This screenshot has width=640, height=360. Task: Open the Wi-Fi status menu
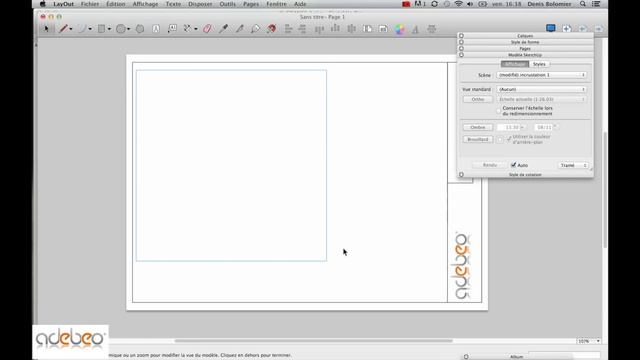tap(458, 4)
